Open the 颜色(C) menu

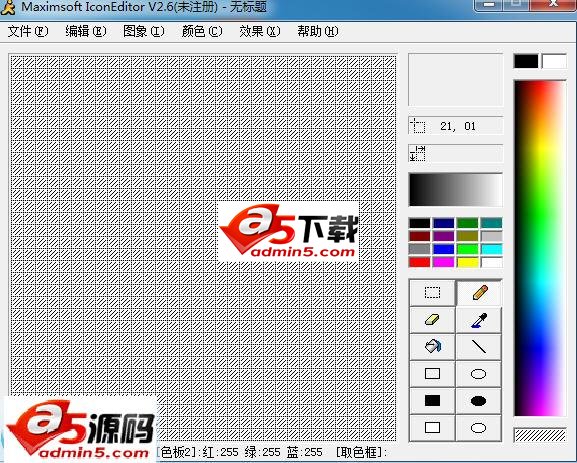coord(202,31)
